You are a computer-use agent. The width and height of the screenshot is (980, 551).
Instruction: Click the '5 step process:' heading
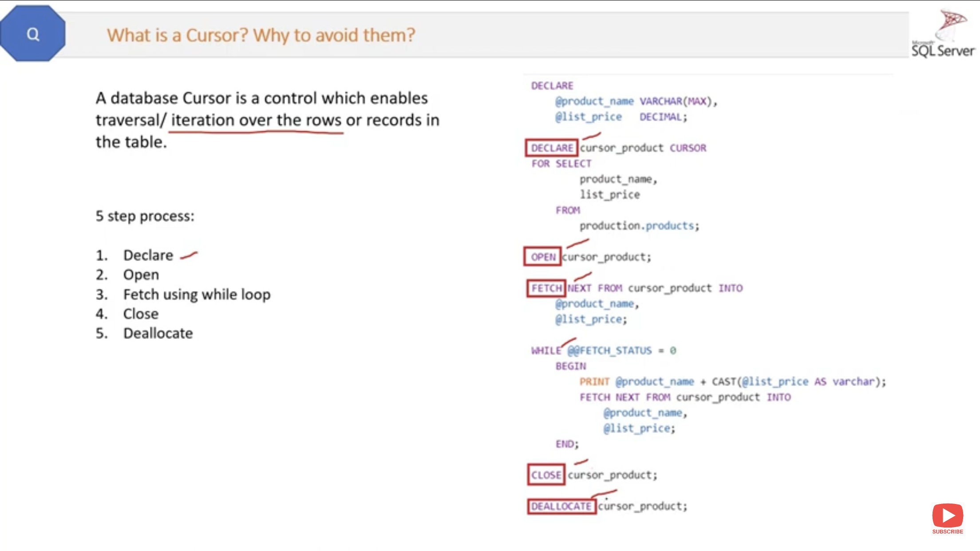tap(145, 216)
